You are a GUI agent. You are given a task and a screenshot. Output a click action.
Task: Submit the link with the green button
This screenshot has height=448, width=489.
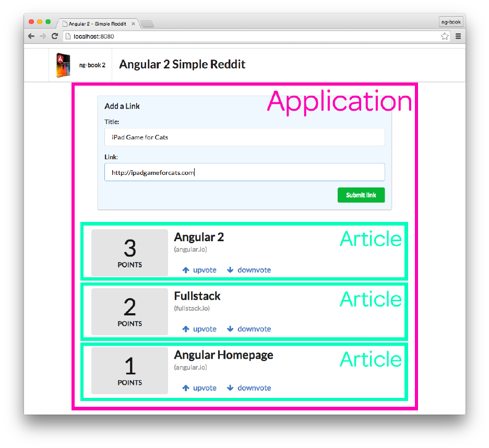coord(361,195)
